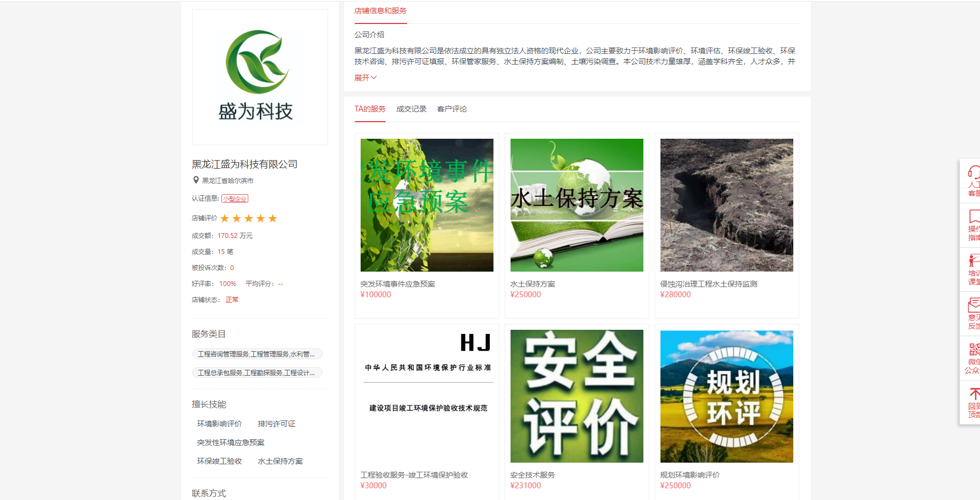The height and width of the screenshot is (500, 980).
Task: Open the 安全评价 service image
Action: click(577, 396)
